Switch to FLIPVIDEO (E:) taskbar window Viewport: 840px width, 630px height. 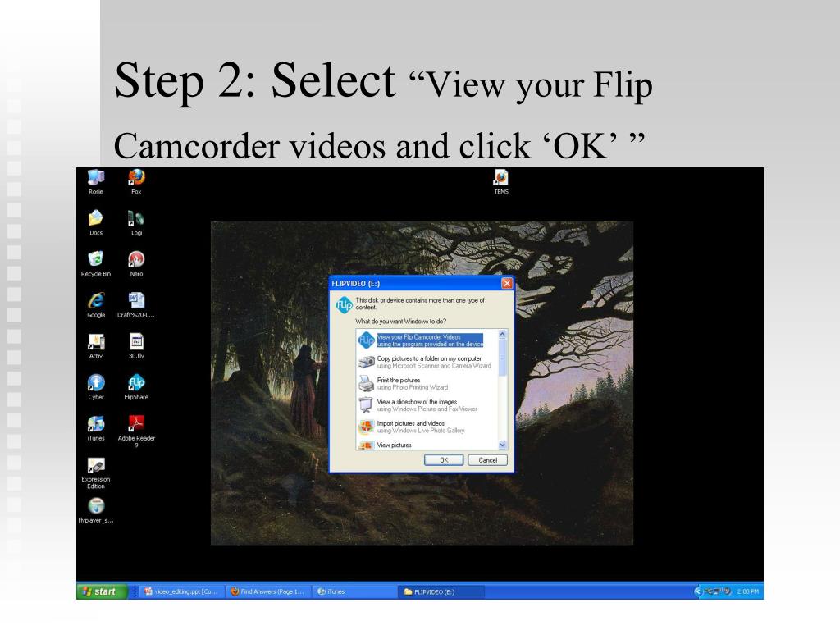[441, 591]
